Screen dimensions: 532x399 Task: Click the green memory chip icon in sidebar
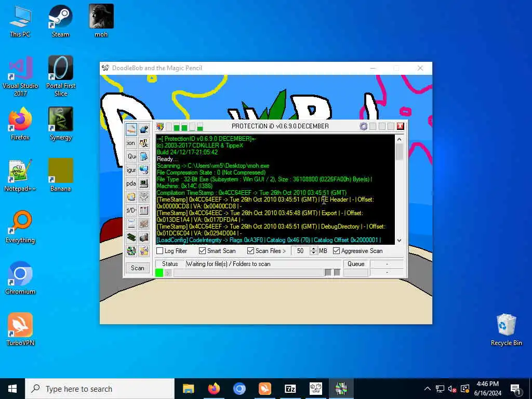(131, 237)
